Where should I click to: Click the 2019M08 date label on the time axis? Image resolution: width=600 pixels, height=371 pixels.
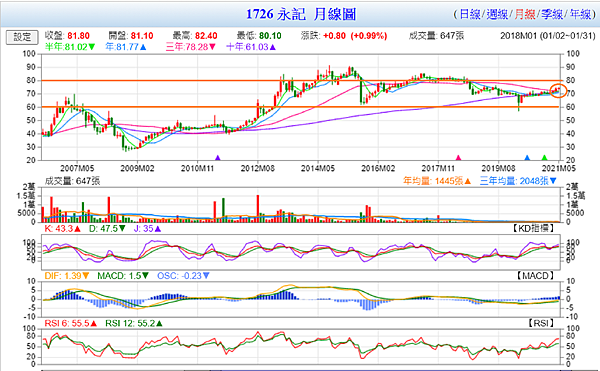[498, 168]
